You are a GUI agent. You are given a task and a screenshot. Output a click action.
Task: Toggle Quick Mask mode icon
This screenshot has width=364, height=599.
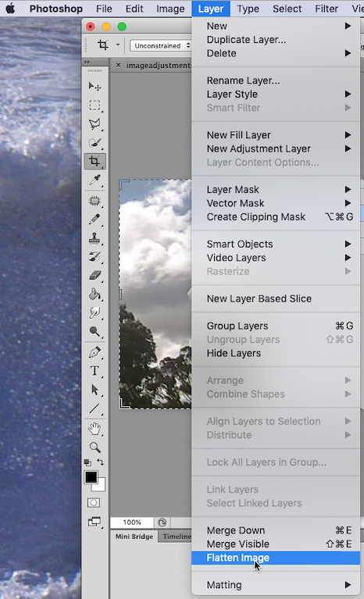click(94, 502)
